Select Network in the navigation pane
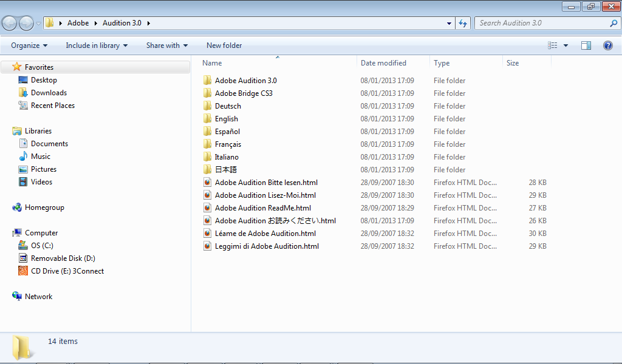The width and height of the screenshot is (622, 364). tap(38, 296)
